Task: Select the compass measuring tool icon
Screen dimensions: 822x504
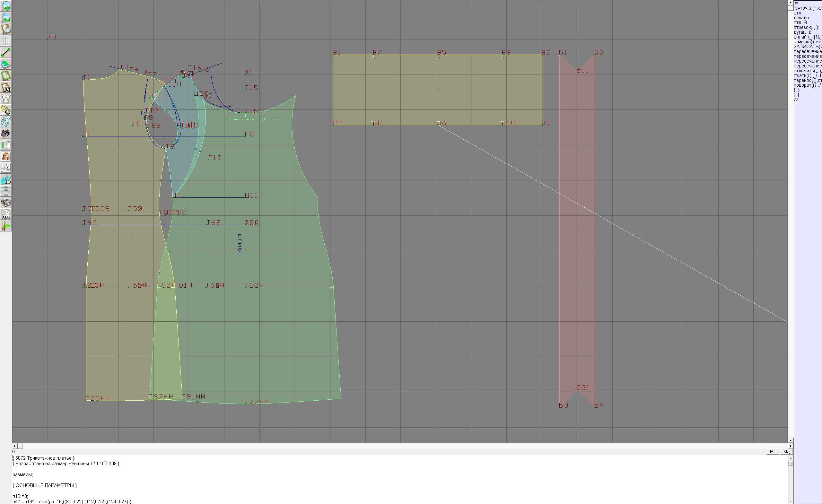Action: click(6, 99)
